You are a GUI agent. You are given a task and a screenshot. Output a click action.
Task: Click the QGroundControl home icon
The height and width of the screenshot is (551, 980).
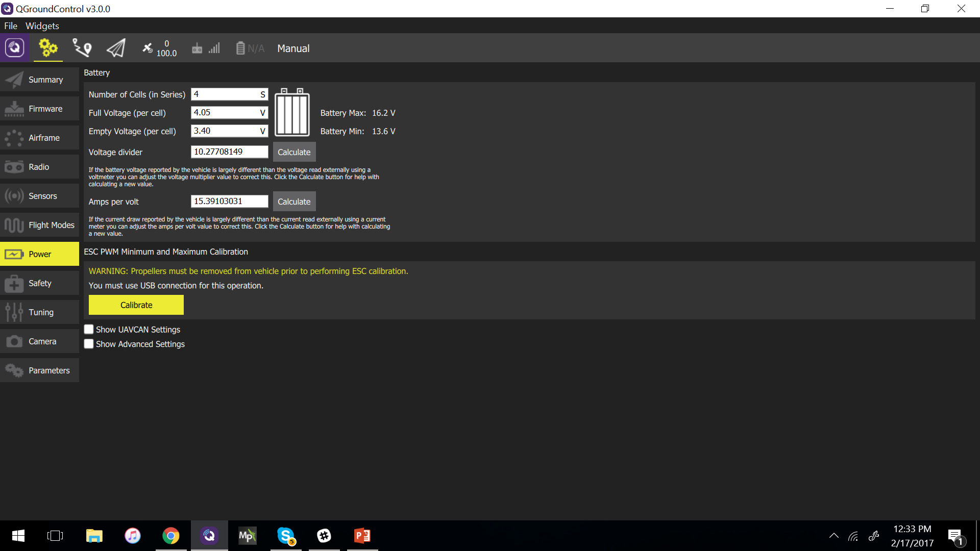pos(14,48)
